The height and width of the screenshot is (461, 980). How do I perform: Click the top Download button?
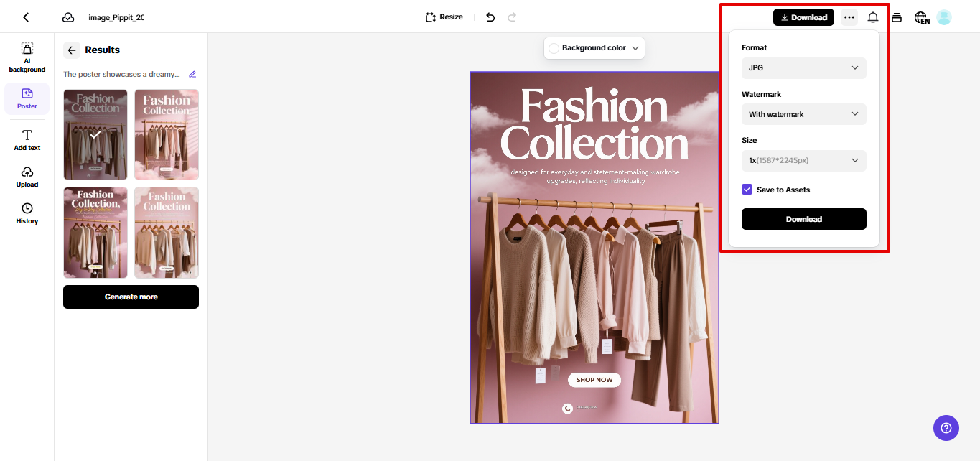coord(803,17)
